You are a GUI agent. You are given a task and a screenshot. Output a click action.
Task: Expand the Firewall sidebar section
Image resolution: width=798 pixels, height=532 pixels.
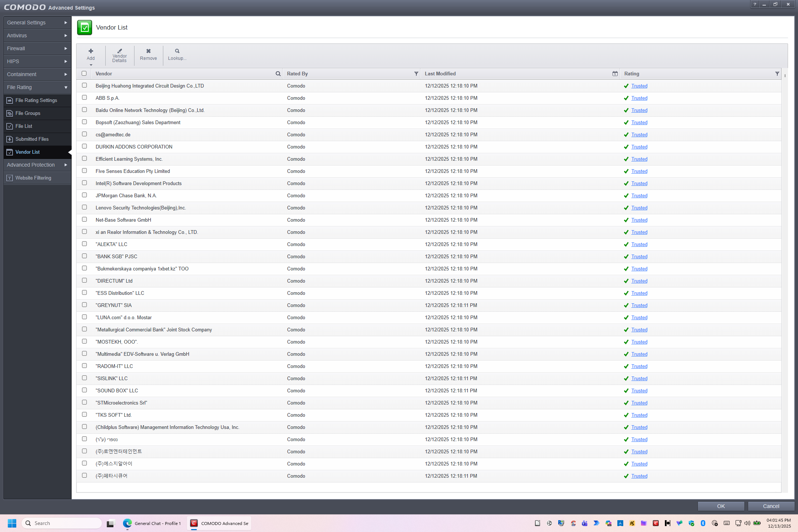click(x=37, y=48)
